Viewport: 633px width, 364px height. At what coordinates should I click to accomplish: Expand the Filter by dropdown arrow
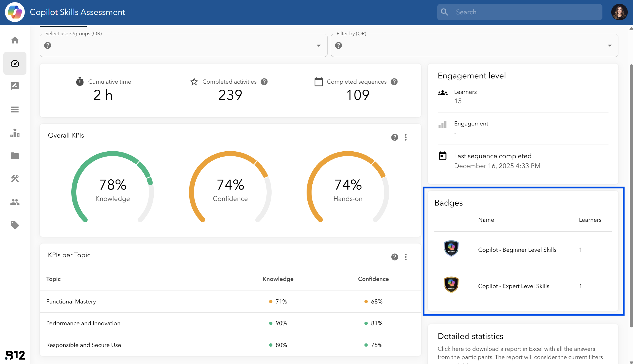[610, 45]
